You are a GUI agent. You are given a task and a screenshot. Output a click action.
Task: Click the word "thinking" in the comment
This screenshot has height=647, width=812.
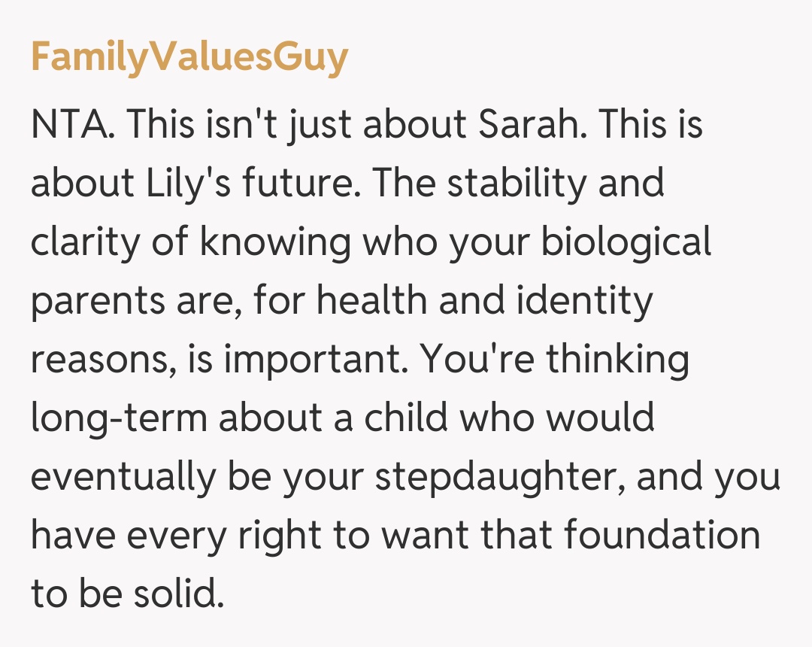617,360
